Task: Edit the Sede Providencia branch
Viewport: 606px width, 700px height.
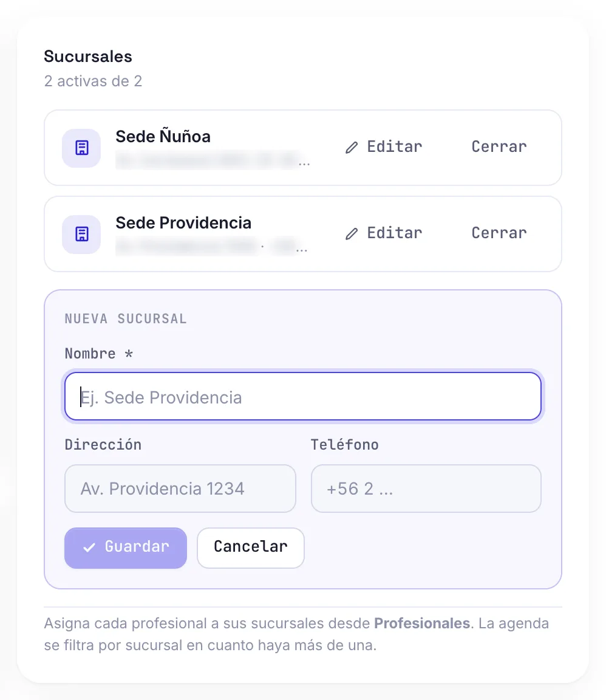Action: [x=384, y=233]
